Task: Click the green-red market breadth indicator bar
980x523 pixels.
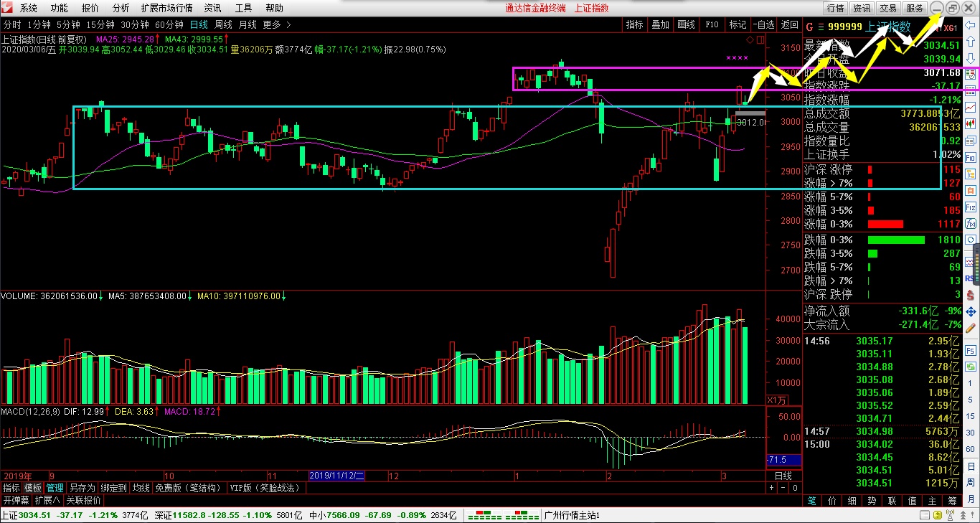Action: [x=503, y=516]
